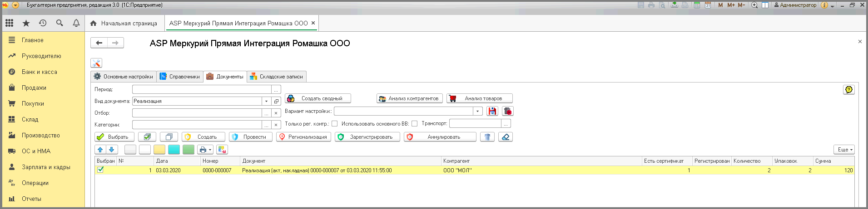Click Анализ товаров button
This screenshot has width=868, height=209.
480,98
